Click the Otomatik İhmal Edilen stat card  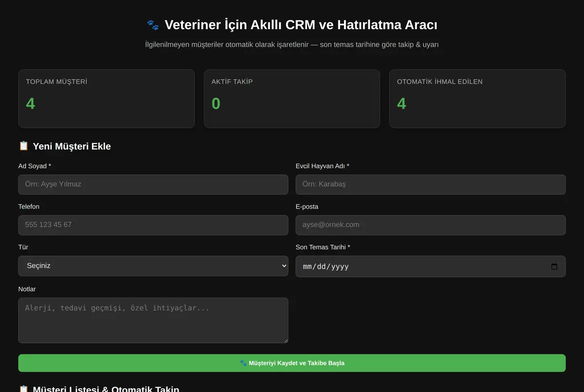[x=477, y=99]
